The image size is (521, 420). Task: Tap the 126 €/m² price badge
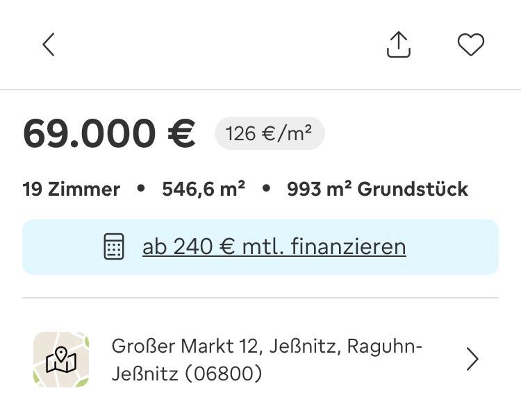pos(269,133)
